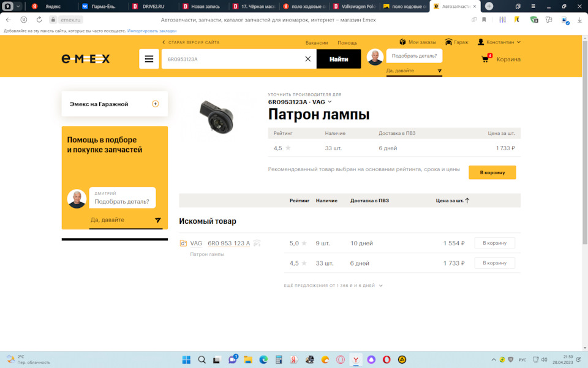Add recommended item using В корзину button

click(492, 172)
